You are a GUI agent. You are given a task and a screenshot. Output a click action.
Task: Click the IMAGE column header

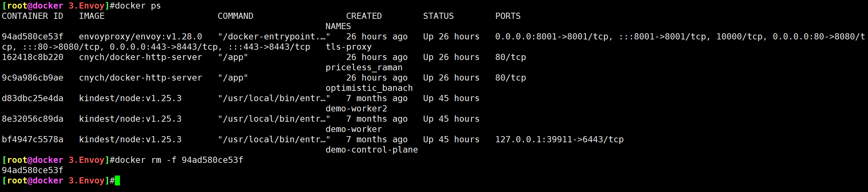pos(92,16)
